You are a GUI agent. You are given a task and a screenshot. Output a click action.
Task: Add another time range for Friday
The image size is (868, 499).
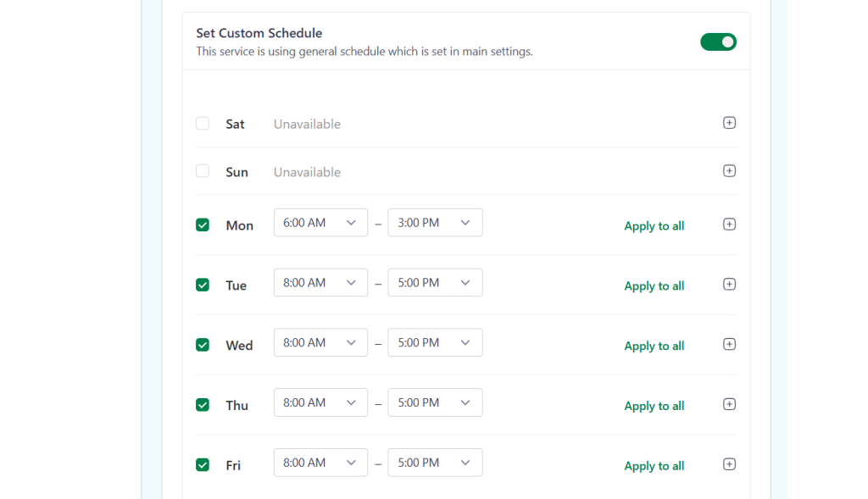[729, 464]
